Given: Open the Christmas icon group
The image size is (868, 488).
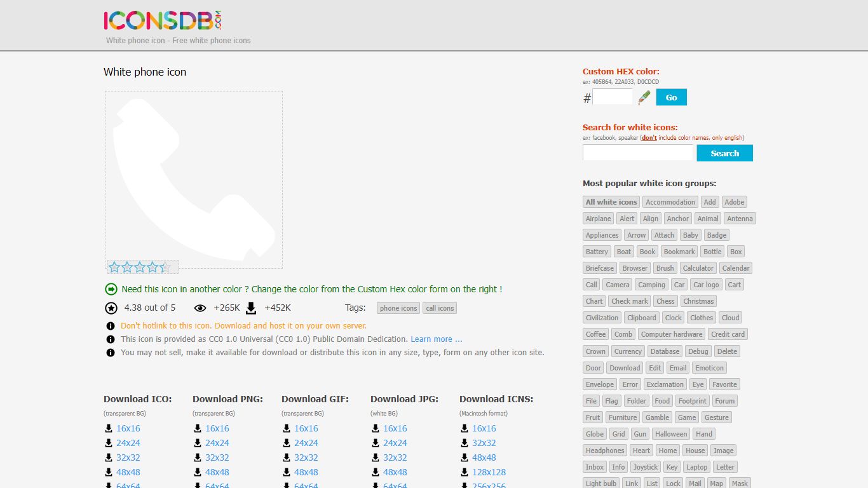Looking at the screenshot, I should (698, 301).
